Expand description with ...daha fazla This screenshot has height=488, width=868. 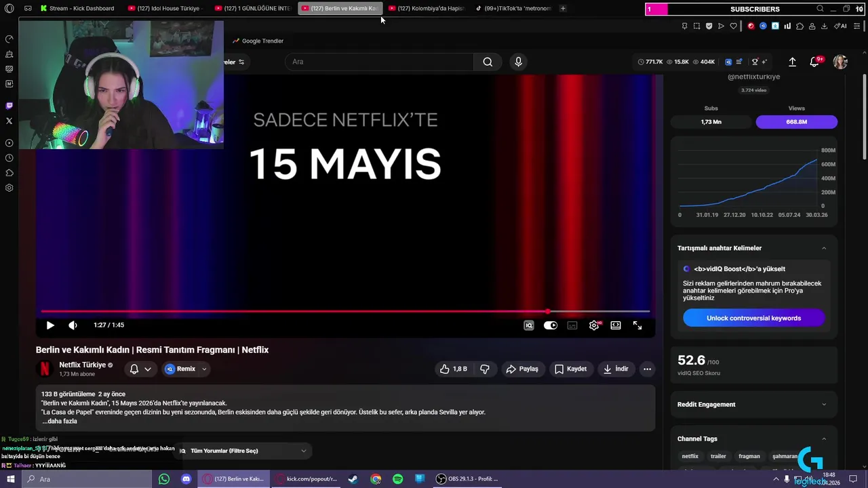click(60, 421)
